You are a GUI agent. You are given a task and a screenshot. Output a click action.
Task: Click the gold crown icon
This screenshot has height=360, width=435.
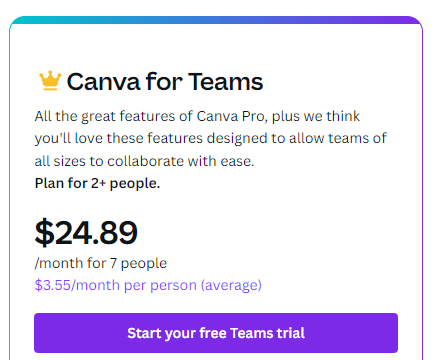[50, 81]
